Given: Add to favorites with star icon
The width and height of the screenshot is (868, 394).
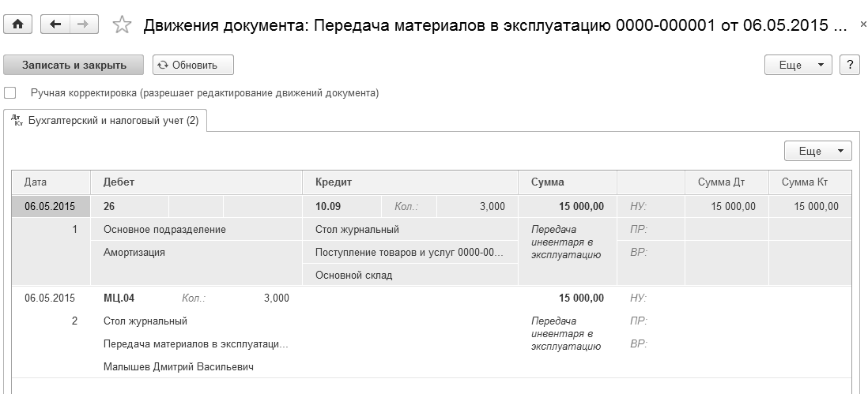Looking at the screenshot, I should (122, 25).
